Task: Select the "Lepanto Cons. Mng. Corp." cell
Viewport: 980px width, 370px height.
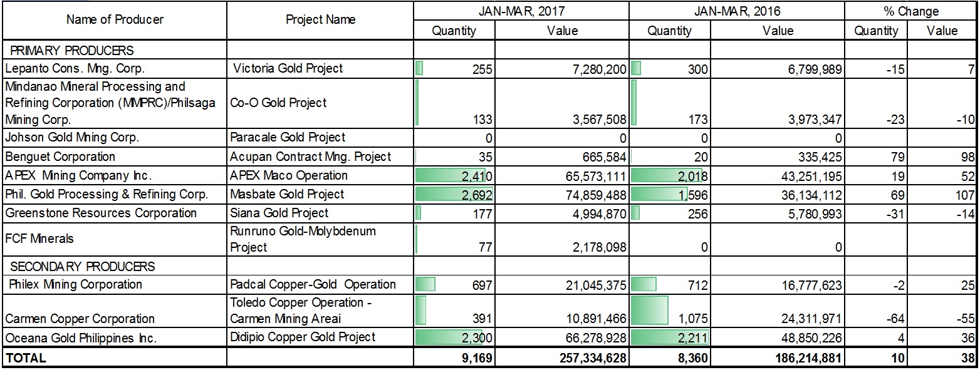Action: 115,68
